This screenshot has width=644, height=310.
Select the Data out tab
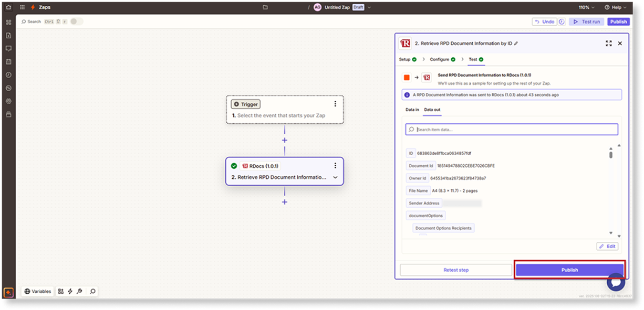pyautogui.click(x=432, y=110)
